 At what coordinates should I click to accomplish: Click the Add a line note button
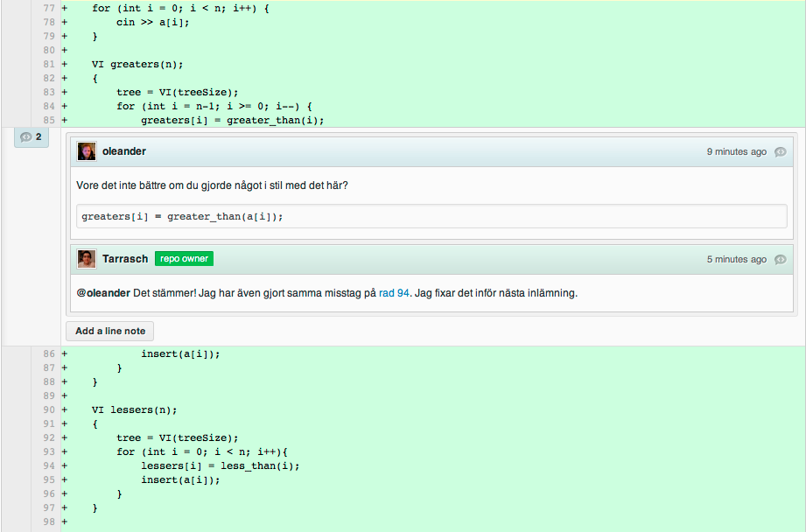point(110,331)
